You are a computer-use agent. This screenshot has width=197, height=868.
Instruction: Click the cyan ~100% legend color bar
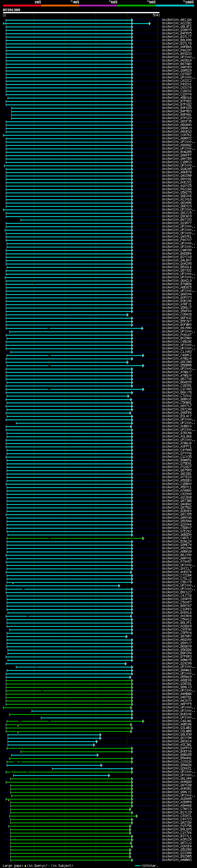pyautogui.click(x=175, y=6)
